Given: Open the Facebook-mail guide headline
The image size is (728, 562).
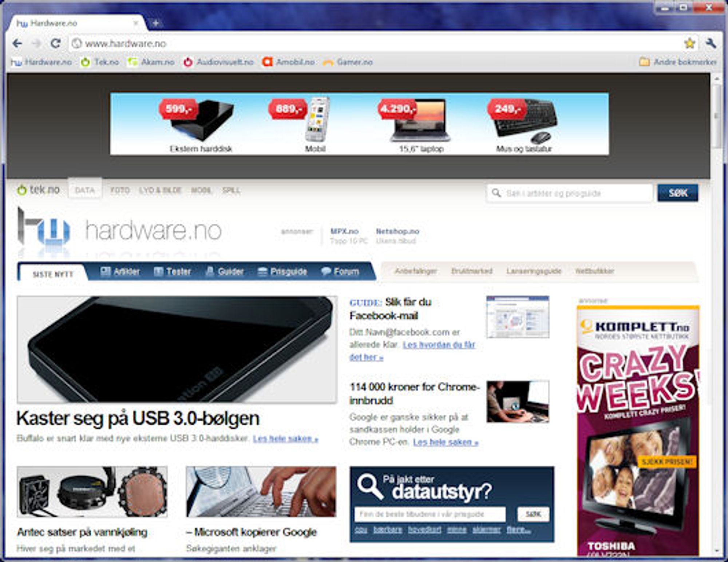Looking at the screenshot, I should [x=390, y=309].
